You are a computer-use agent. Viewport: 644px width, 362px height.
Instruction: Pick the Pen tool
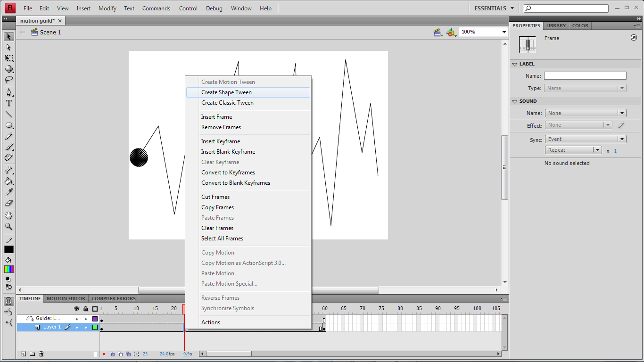(x=8, y=92)
